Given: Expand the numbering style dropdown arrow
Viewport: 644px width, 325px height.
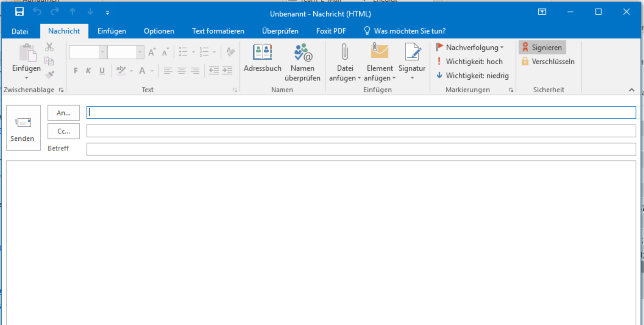Looking at the screenshot, I should point(214,52).
